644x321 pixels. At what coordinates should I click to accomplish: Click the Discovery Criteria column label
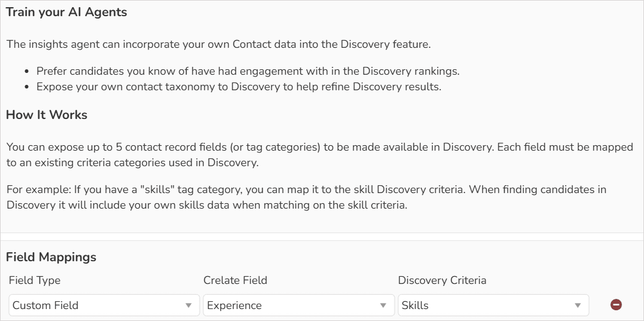click(442, 280)
